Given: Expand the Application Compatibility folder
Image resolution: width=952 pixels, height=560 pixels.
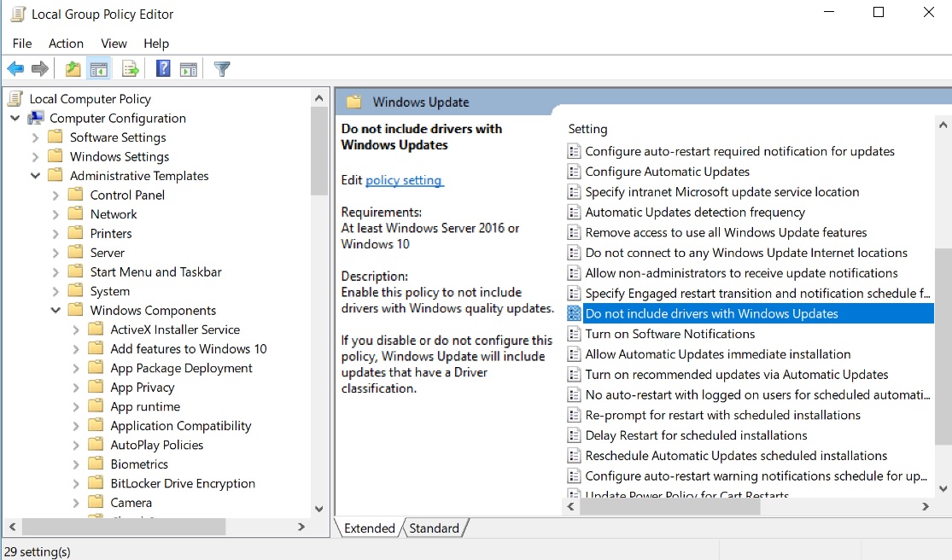Looking at the screenshot, I should tap(75, 426).
